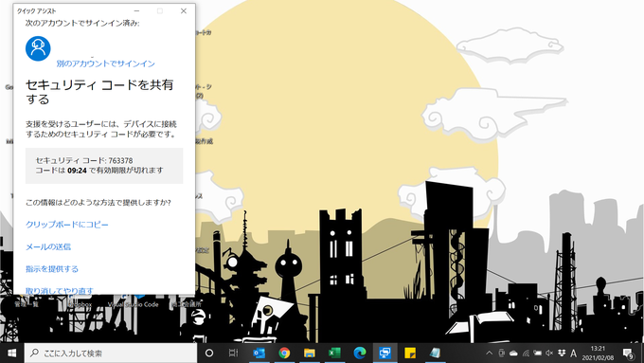Viewport: 644px width, 363px height.
Task: Open the Windows Start menu
Action: coord(11,354)
